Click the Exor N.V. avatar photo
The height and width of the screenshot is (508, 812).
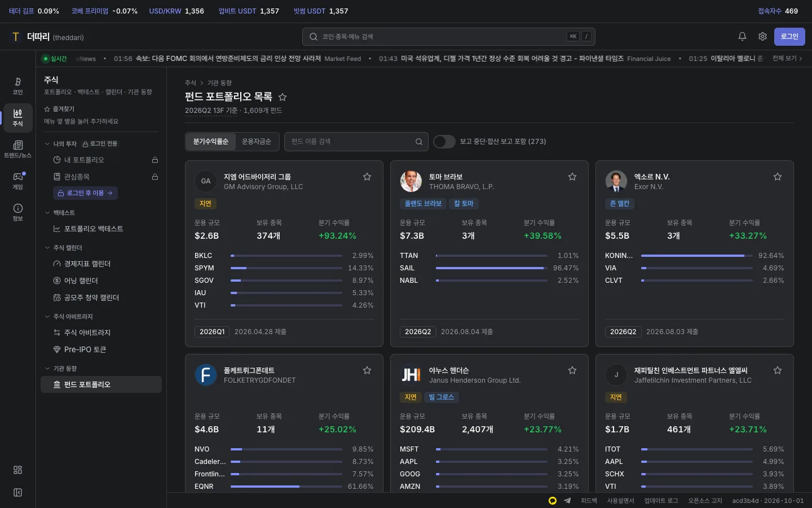tap(616, 181)
